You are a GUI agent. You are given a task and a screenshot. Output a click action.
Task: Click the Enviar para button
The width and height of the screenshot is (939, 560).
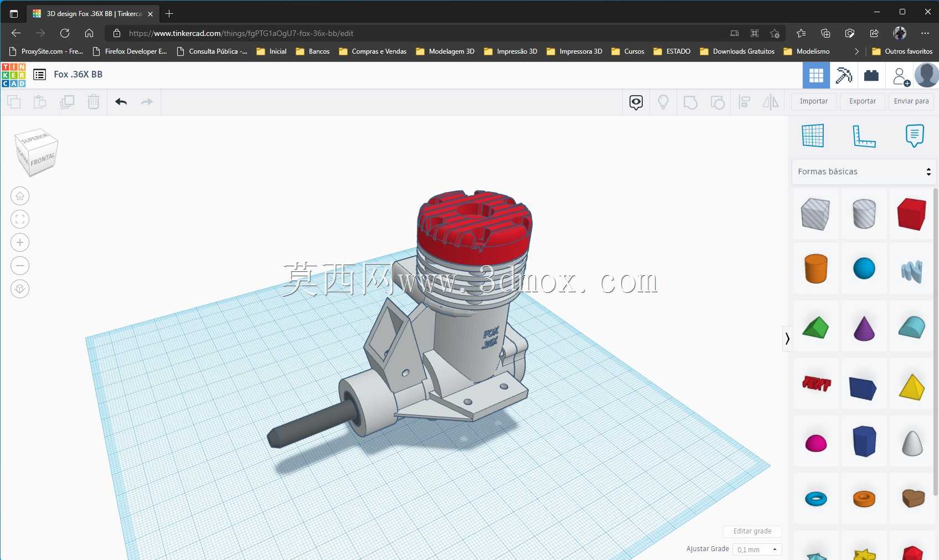(x=911, y=101)
